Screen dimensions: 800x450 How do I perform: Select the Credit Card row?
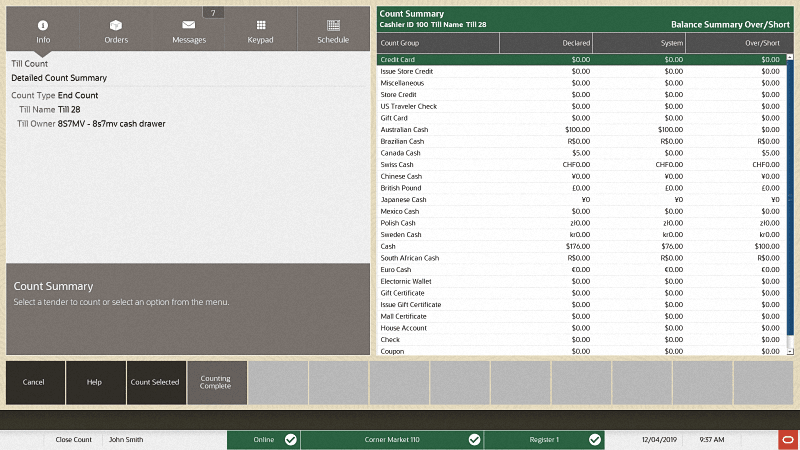coord(582,60)
